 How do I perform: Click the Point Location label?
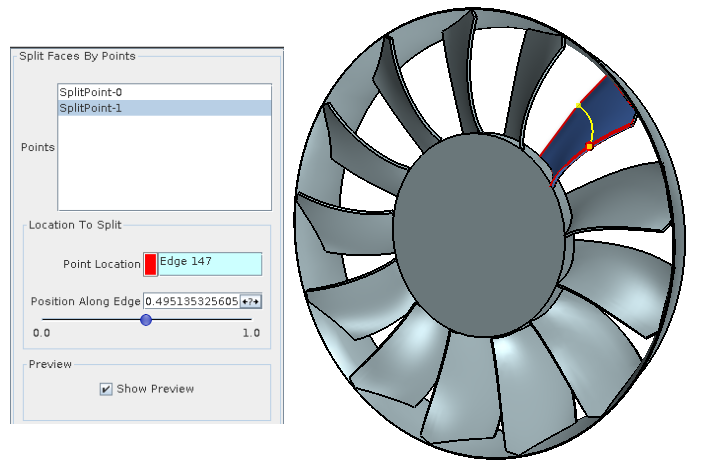[101, 264]
